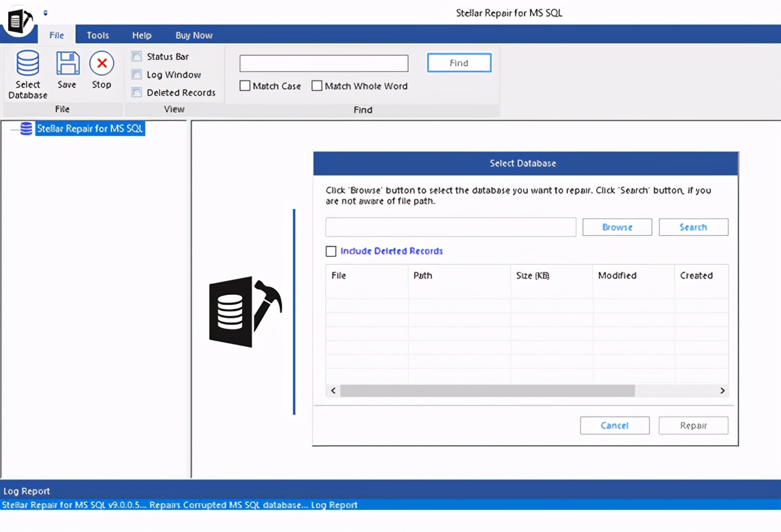Click the Browse button
781x532 pixels.
617,227
